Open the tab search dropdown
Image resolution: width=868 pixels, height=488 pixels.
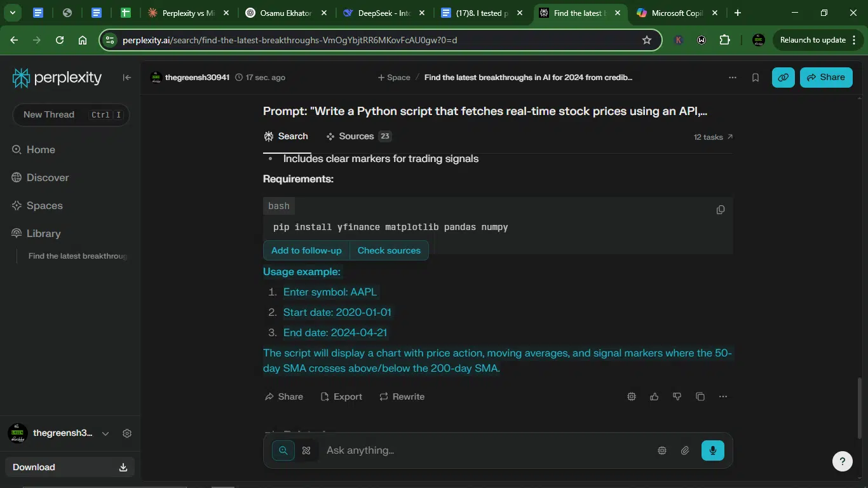pyautogui.click(x=12, y=13)
